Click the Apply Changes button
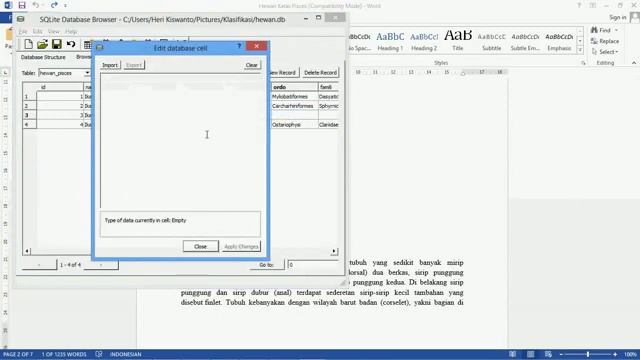The width and height of the screenshot is (640, 360). [x=241, y=247]
